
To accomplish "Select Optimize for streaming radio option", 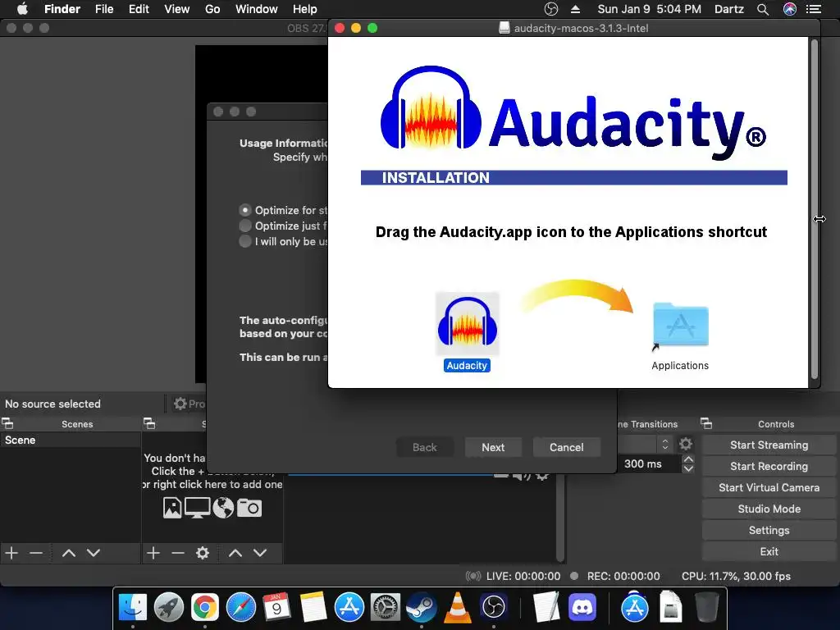I will pos(245,210).
